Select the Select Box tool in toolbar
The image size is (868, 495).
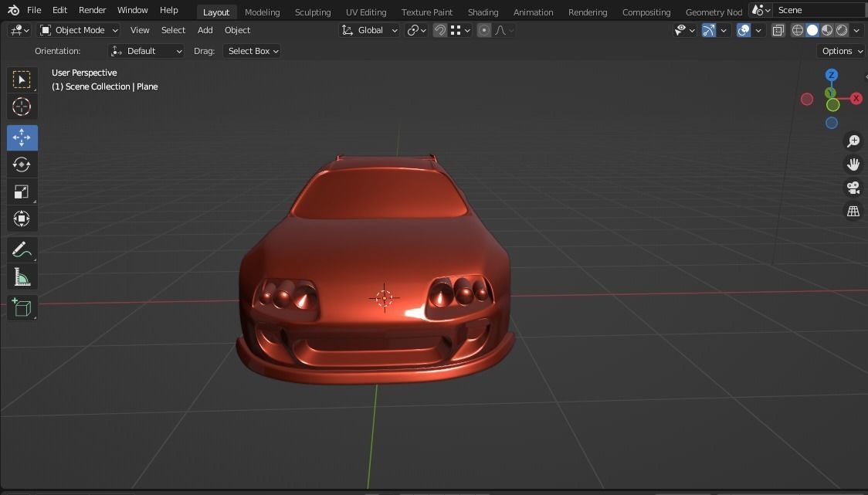click(x=22, y=80)
